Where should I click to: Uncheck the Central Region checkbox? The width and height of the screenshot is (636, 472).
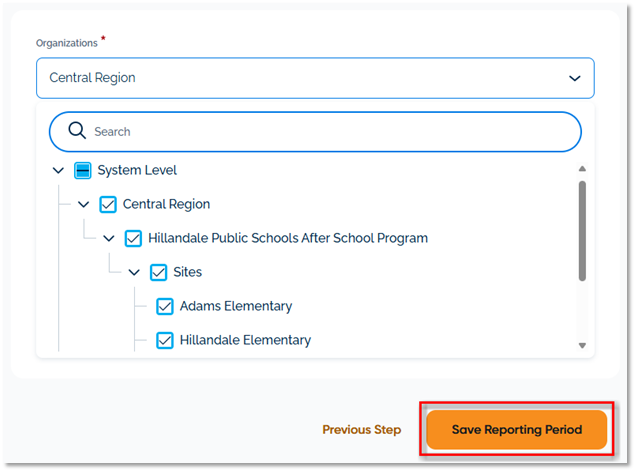pyautogui.click(x=109, y=204)
